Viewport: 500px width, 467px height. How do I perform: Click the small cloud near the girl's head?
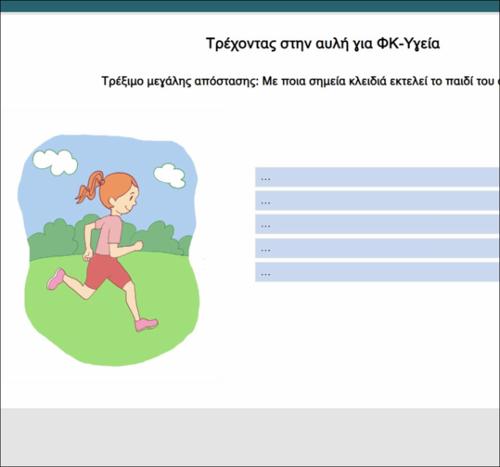coord(170,176)
